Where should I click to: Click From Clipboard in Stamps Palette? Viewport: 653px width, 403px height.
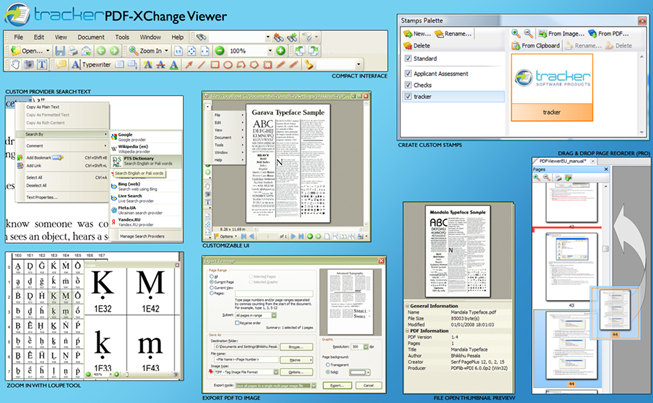pos(536,46)
